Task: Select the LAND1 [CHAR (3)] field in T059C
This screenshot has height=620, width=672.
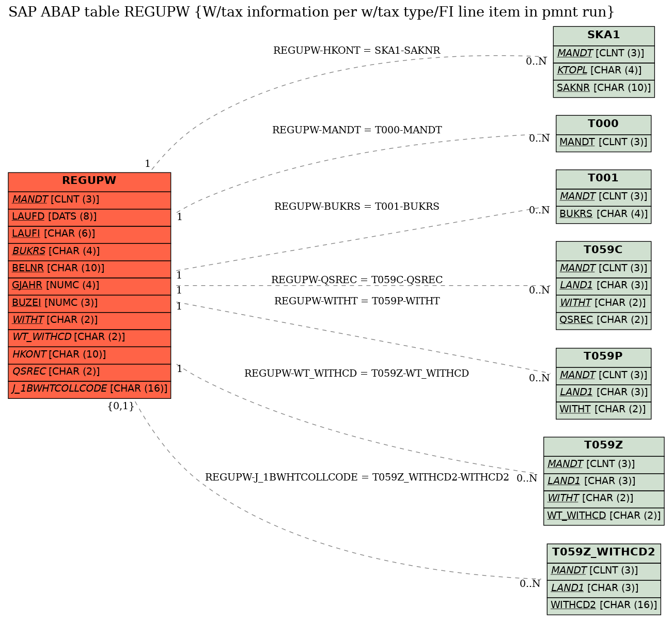Action: (x=603, y=286)
